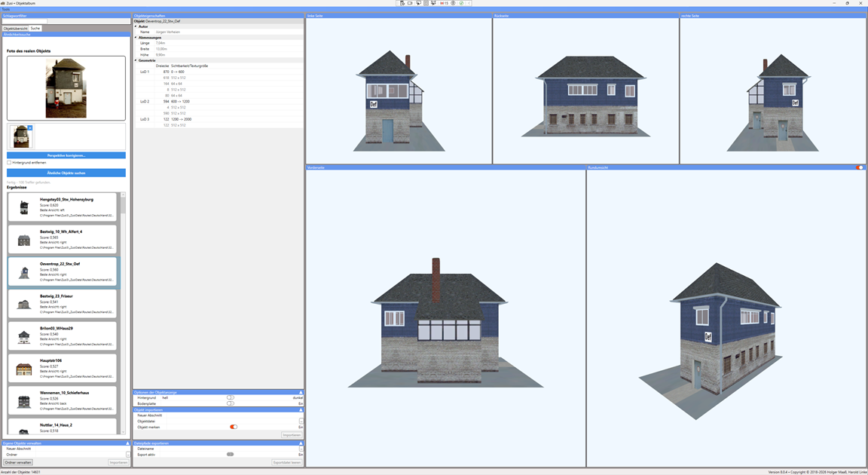Click the large real-object photo preview
The height and width of the screenshot is (475, 868).
click(66, 88)
